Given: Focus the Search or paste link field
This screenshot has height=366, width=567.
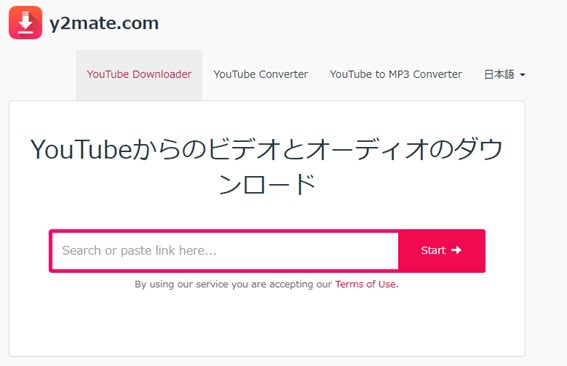Looking at the screenshot, I should (x=225, y=251).
